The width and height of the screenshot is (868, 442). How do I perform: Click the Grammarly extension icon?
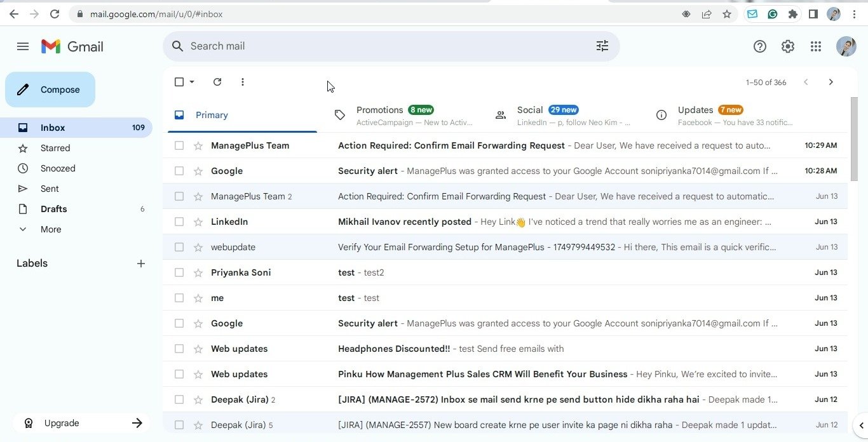coord(773,14)
